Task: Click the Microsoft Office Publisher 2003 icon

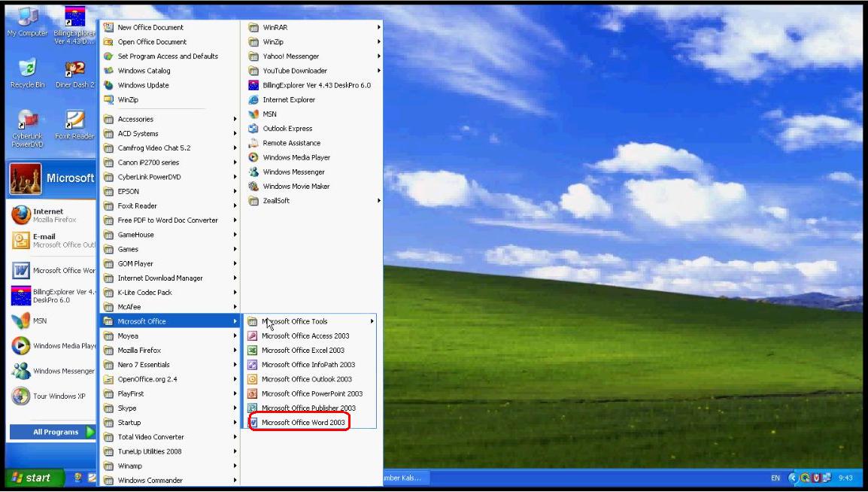Action: [x=252, y=408]
